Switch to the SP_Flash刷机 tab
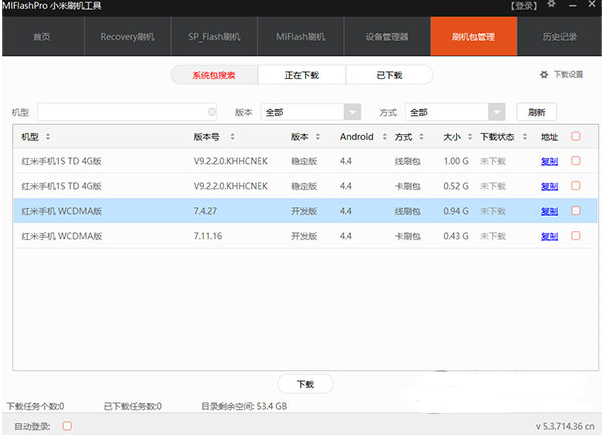The height and width of the screenshot is (437, 603). pyautogui.click(x=214, y=37)
